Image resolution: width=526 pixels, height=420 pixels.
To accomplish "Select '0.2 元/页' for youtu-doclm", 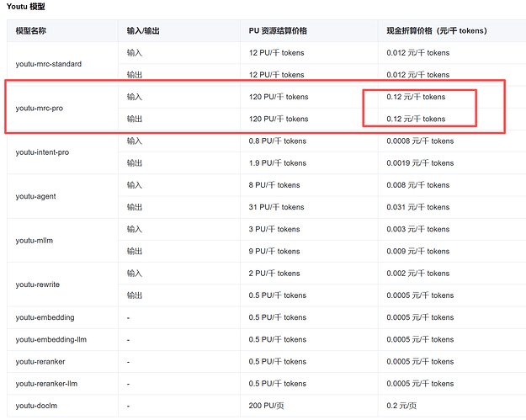I will click(401, 406).
